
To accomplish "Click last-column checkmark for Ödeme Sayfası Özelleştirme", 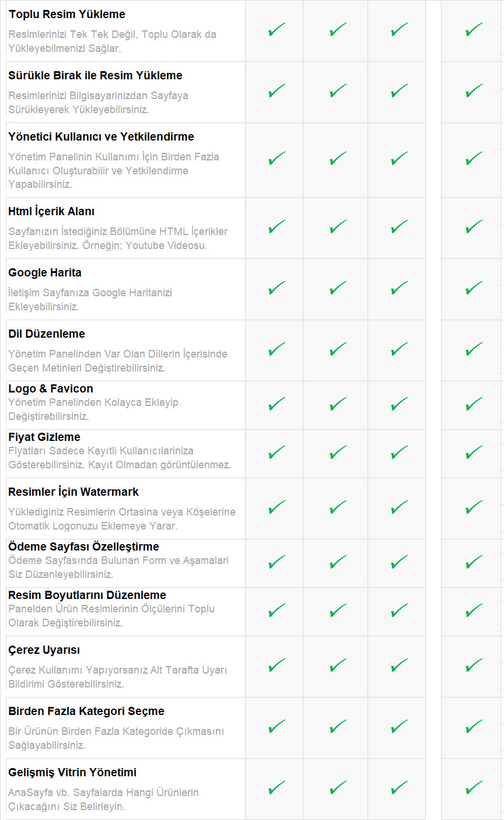I will coord(474,562).
